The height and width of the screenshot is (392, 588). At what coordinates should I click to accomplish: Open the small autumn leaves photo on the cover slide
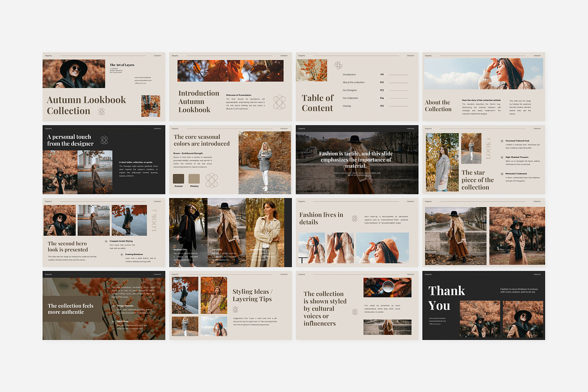coord(151,106)
